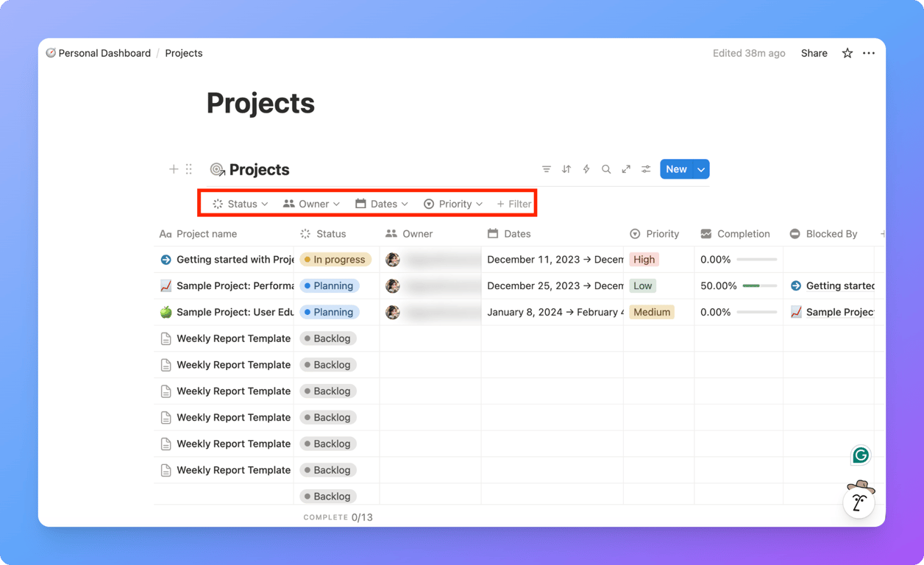Star the Projects page as favorite
Viewport: 924px width, 565px height.
coord(847,53)
